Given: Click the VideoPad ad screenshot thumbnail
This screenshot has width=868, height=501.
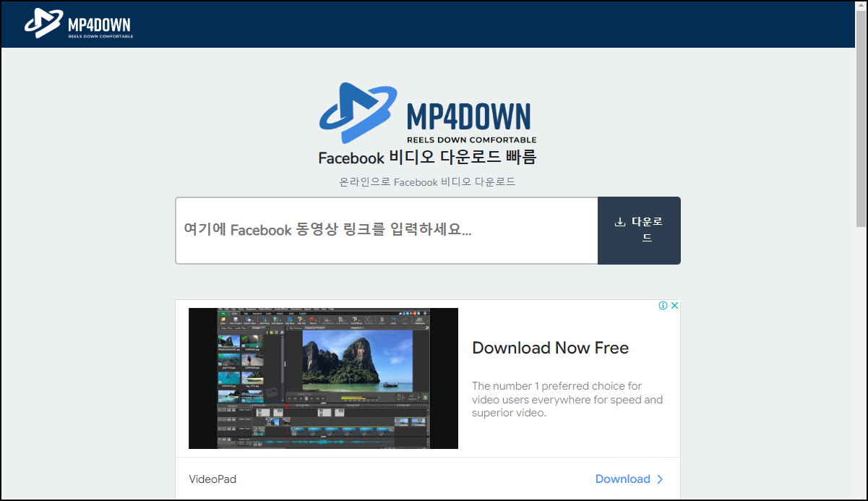Looking at the screenshot, I should [323, 378].
